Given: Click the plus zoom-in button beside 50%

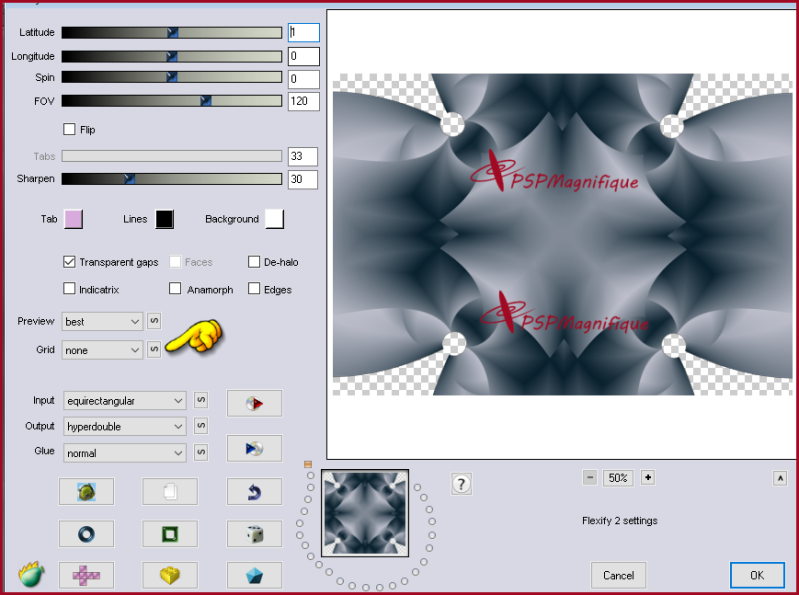Looking at the screenshot, I should (x=648, y=478).
